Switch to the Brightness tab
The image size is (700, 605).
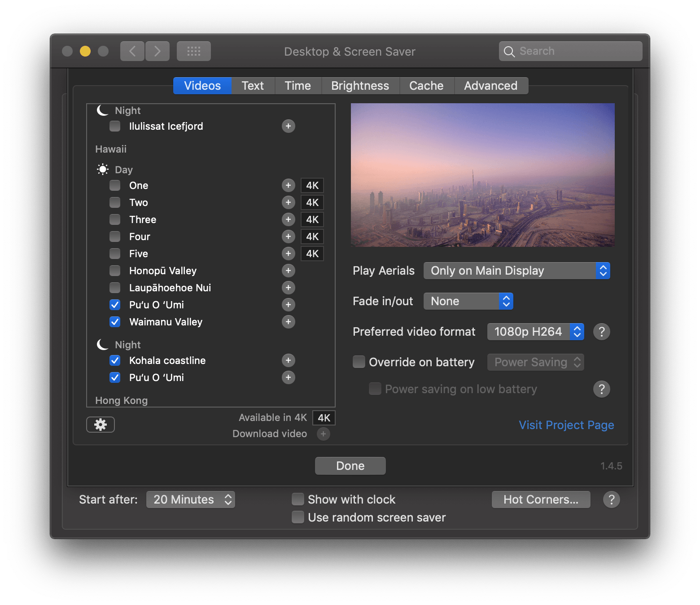click(x=360, y=86)
